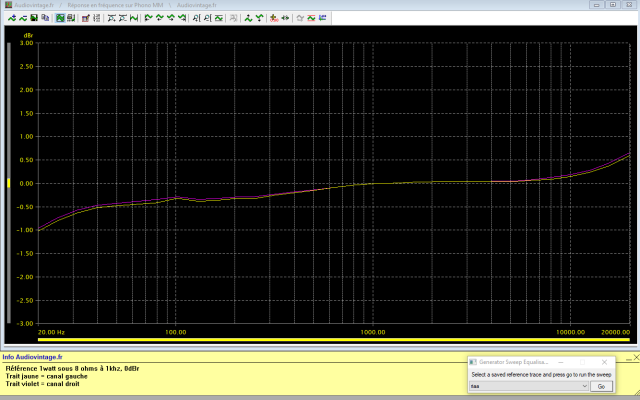Viewport: 640px width, 400px height.
Task: Click the save disk icon in the toolbar
Action: click(x=34, y=18)
